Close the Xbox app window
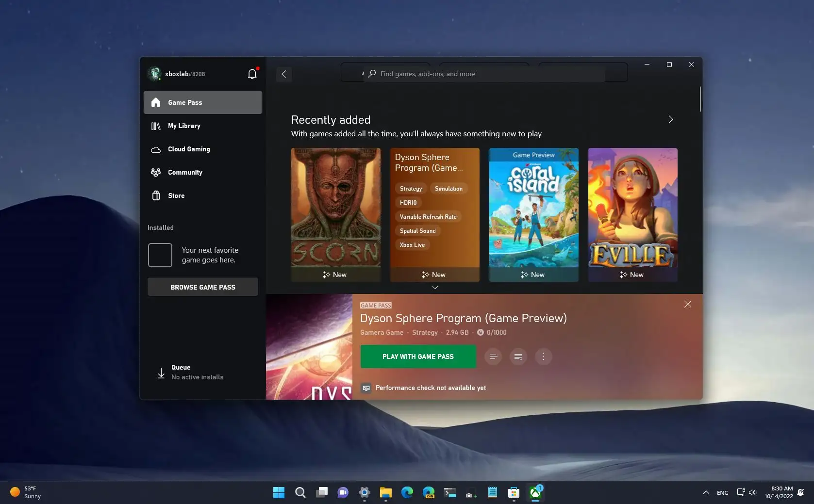Image resolution: width=814 pixels, height=504 pixels. [x=692, y=65]
